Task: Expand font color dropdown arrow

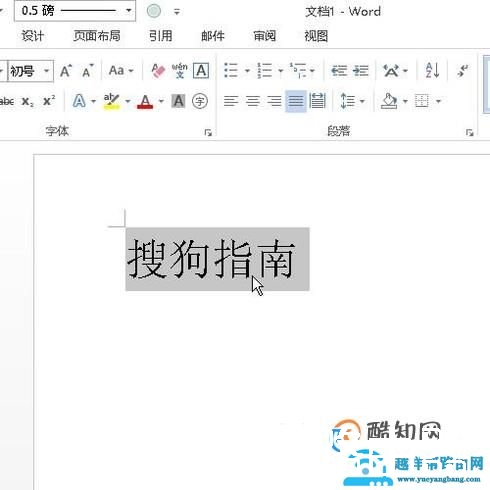Action: tap(161, 101)
